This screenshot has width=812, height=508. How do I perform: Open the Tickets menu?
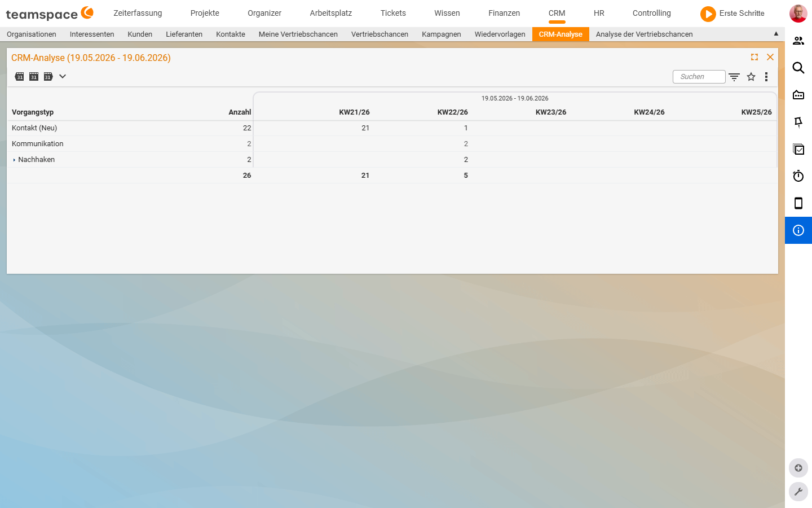pos(393,13)
